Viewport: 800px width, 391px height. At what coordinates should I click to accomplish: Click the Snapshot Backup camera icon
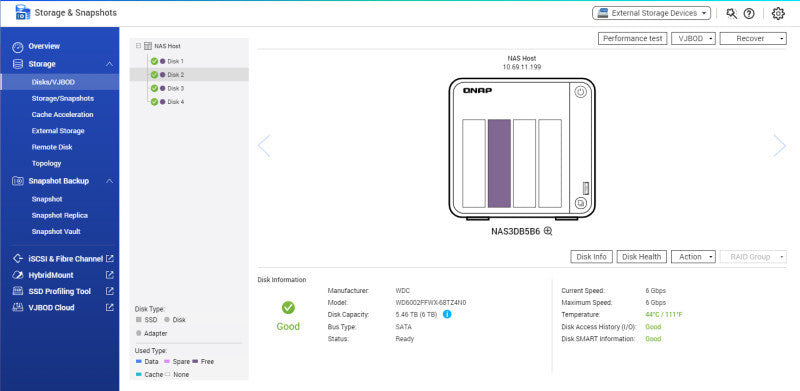tap(18, 181)
